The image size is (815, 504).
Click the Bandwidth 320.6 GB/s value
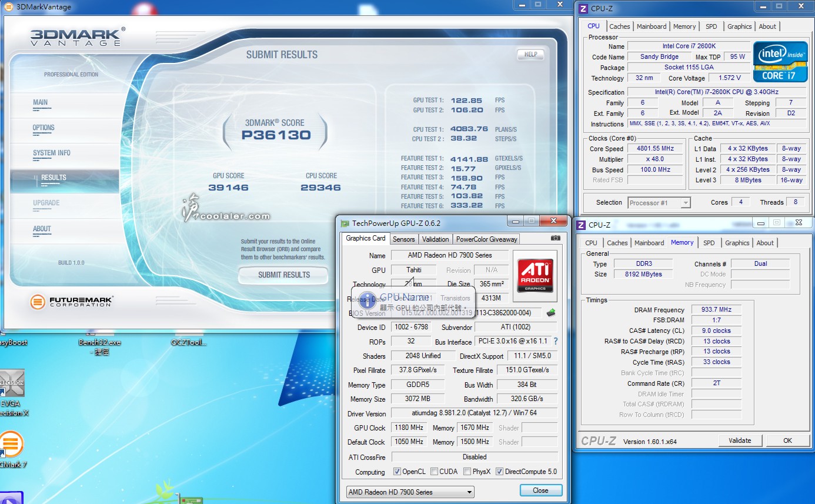pos(527,399)
